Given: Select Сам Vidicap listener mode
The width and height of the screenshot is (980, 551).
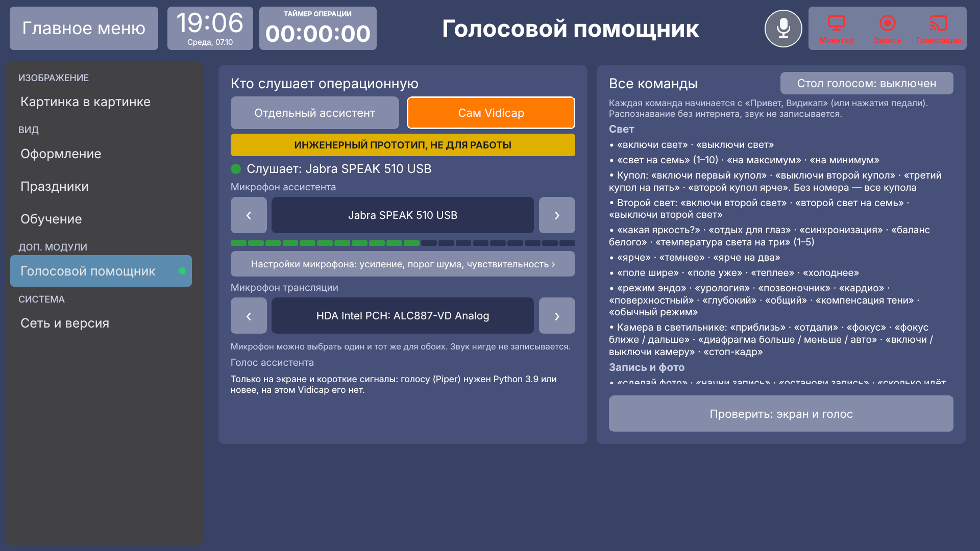Looking at the screenshot, I should [x=491, y=113].
